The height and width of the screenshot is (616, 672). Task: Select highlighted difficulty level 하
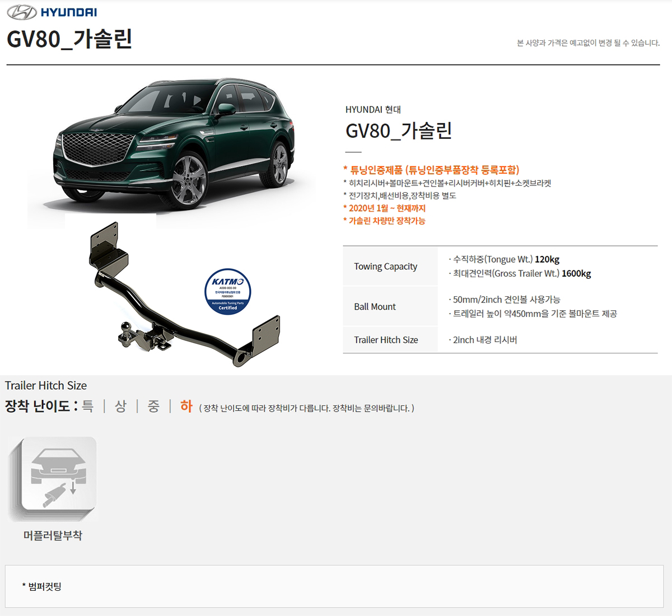pyautogui.click(x=186, y=406)
